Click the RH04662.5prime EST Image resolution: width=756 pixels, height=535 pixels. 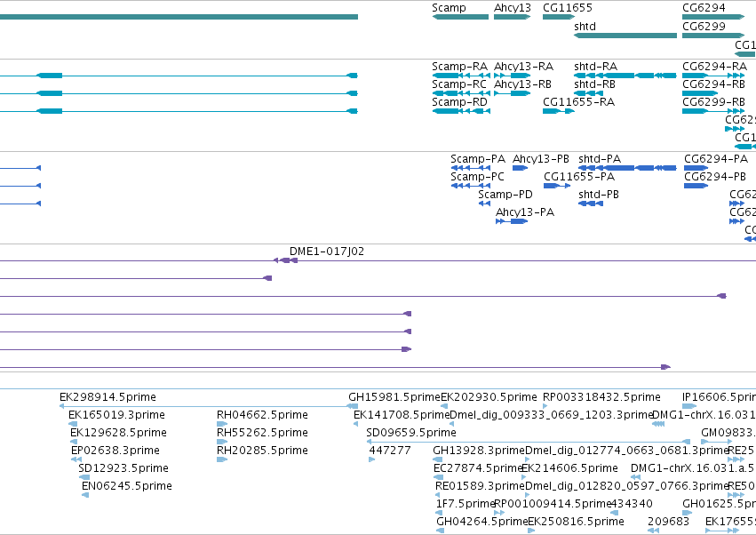point(222,424)
